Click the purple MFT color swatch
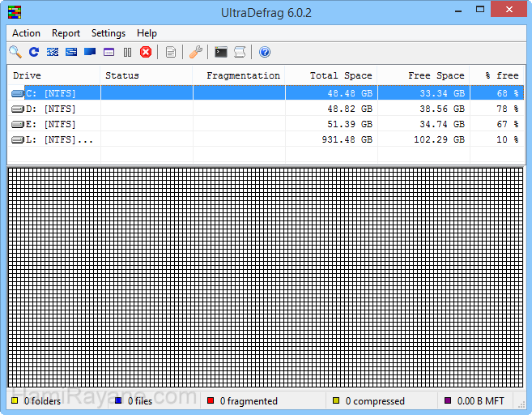Image resolution: width=532 pixels, height=415 pixels. pos(448,400)
